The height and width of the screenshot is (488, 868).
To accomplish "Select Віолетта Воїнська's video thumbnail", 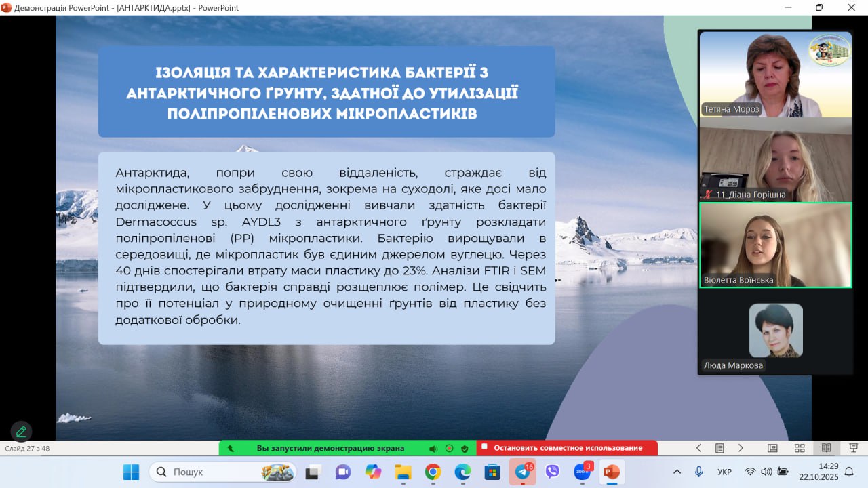I will 775,245.
